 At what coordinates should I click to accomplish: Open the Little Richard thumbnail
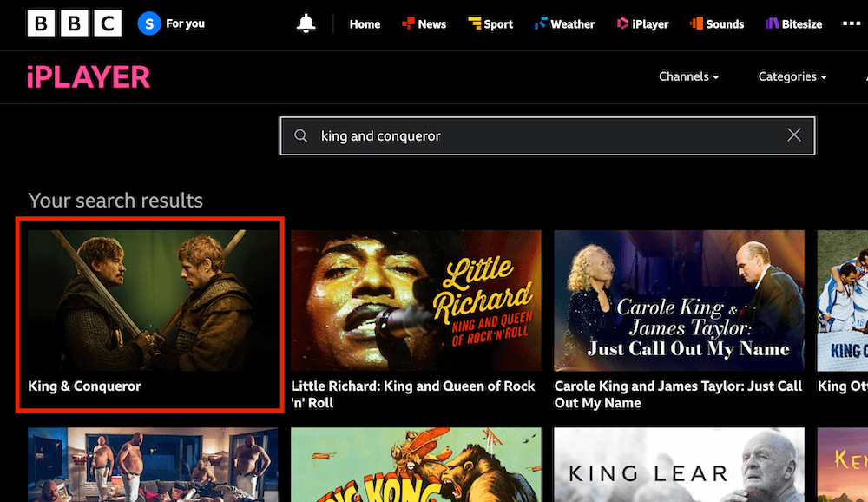416,301
